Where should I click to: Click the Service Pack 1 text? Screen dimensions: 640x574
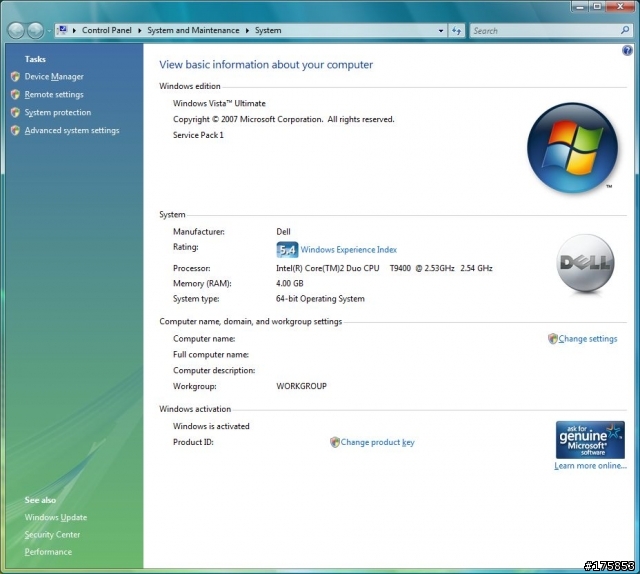198,135
